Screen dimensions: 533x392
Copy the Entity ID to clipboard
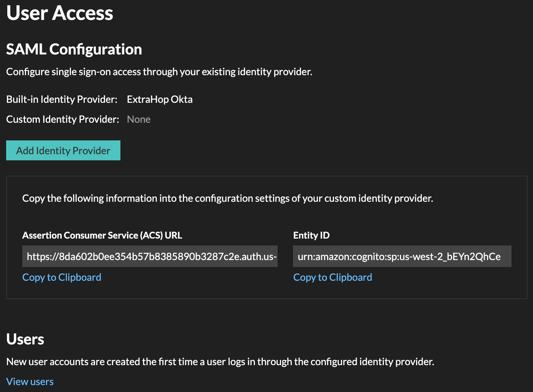pos(332,277)
